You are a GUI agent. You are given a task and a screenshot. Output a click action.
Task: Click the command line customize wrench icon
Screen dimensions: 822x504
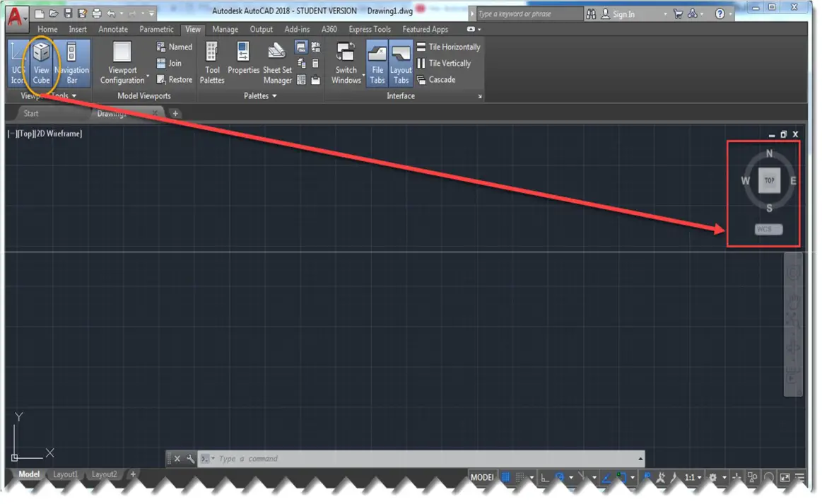coord(190,459)
